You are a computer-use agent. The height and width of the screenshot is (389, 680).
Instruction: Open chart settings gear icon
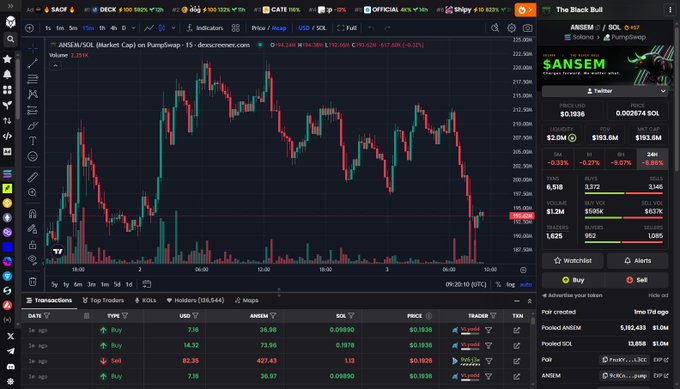coord(512,28)
